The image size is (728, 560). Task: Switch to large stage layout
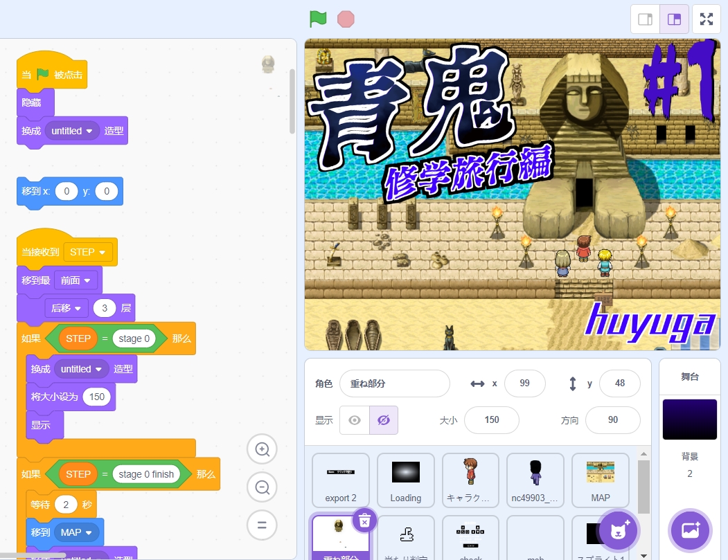point(674,19)
